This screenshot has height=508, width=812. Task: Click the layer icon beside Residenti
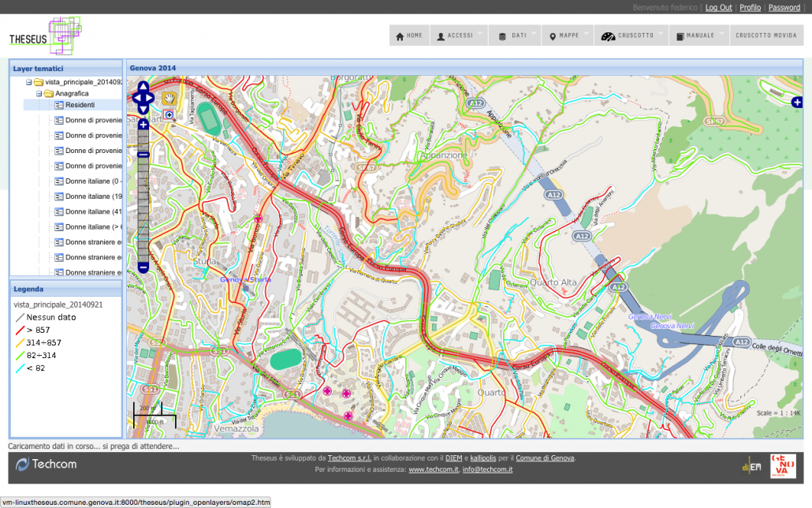[59, 105]
